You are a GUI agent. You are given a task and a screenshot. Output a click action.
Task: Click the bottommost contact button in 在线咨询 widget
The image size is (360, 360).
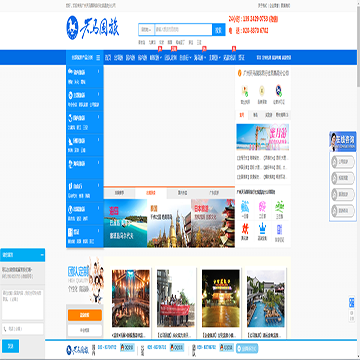(x=343, y=211)
